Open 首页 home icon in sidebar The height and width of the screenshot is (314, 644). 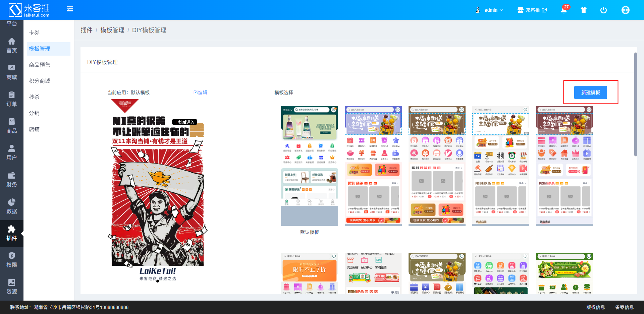click(12, 45)
